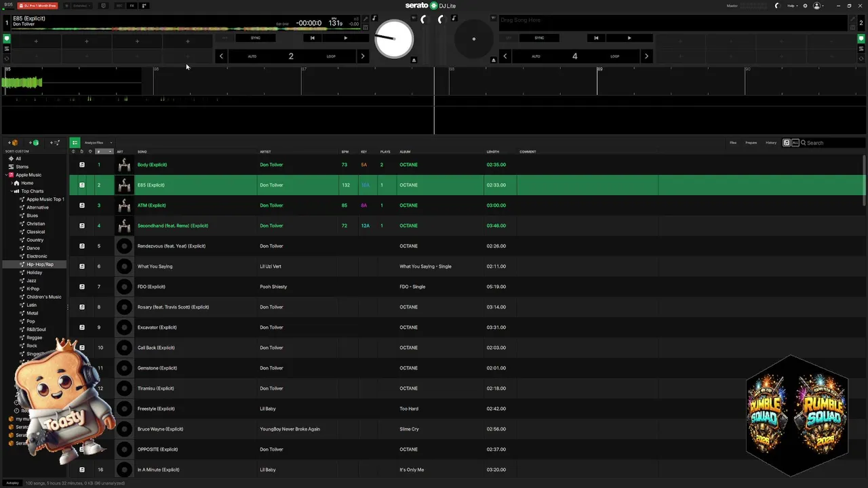
Task: Jump to start on left deck
Action: tap(312, 38)
